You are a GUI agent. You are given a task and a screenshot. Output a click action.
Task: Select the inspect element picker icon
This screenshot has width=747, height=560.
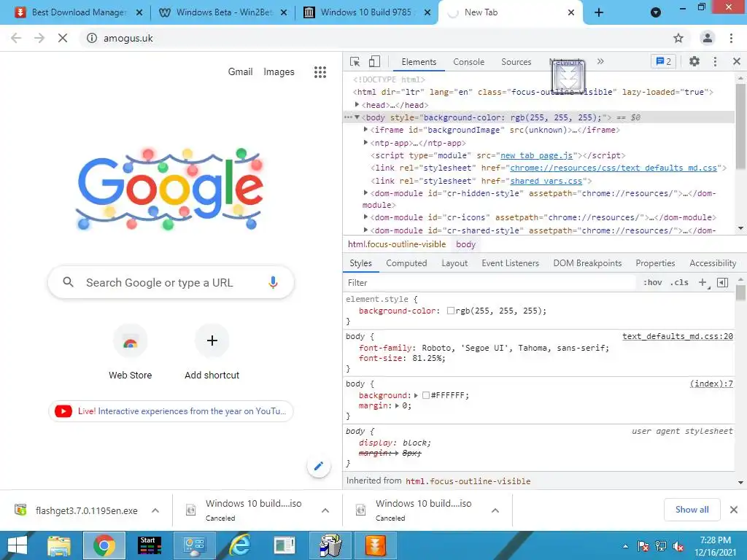355,62
